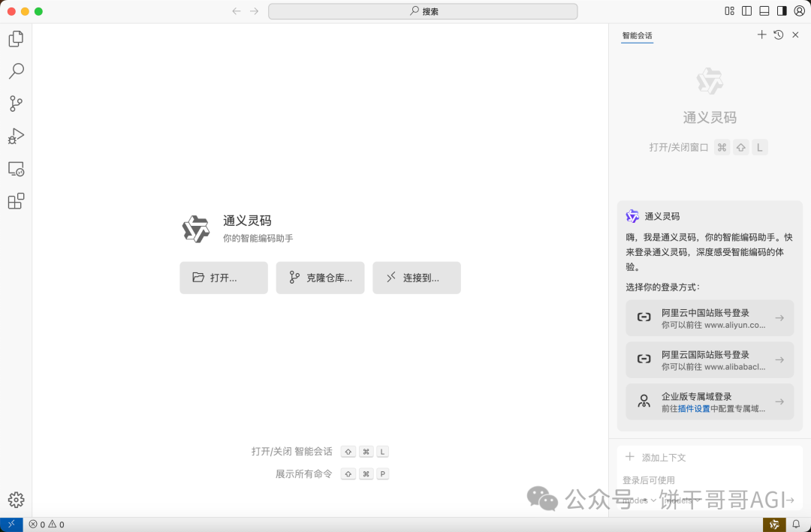811x532 pixels.
Task: Choose 企业版专属域登录
Action: (x=710, y=401)
